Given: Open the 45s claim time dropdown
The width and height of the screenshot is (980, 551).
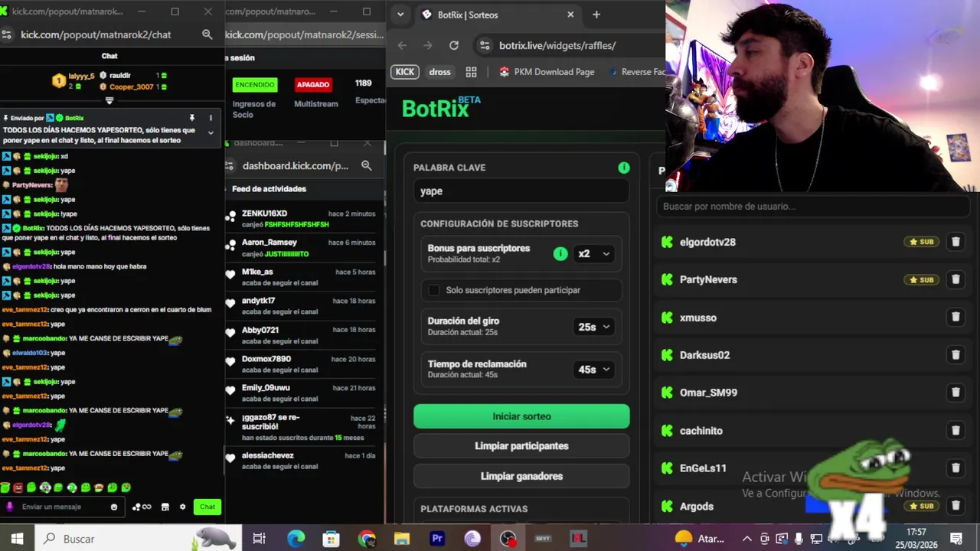Looking at the screenshot, I should pos(594,370).
